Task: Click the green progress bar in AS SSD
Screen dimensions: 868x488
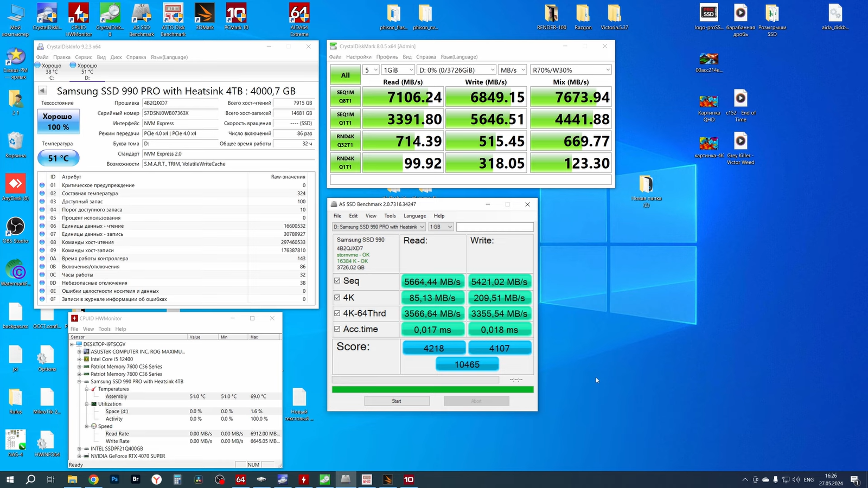Action: pyautogui.click(x=432, y=389)
